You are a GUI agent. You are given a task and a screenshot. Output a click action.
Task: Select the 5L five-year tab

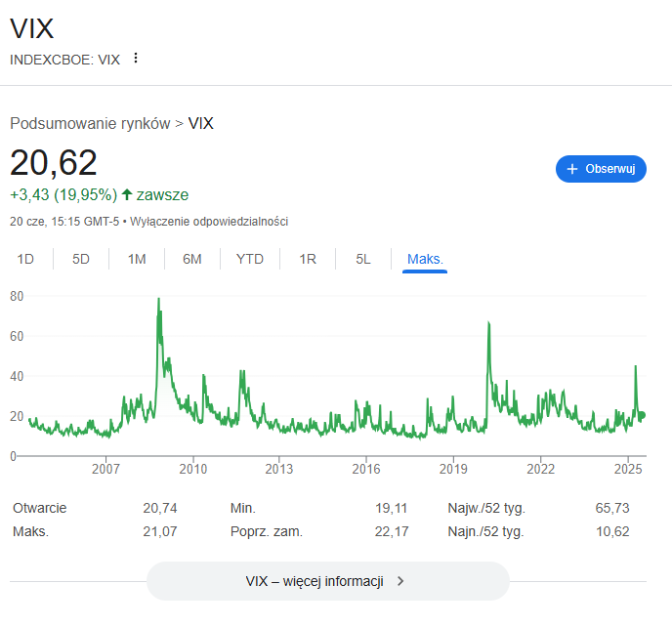[x=363, y=259]
